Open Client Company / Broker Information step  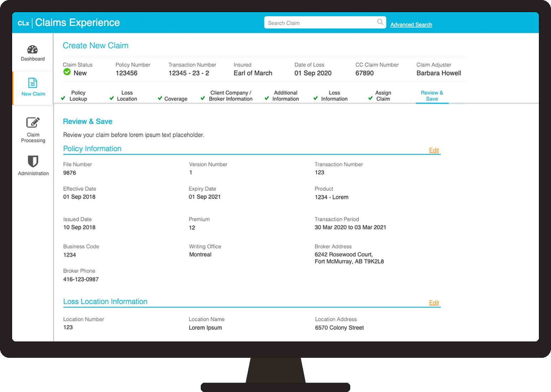pos(231,96)
